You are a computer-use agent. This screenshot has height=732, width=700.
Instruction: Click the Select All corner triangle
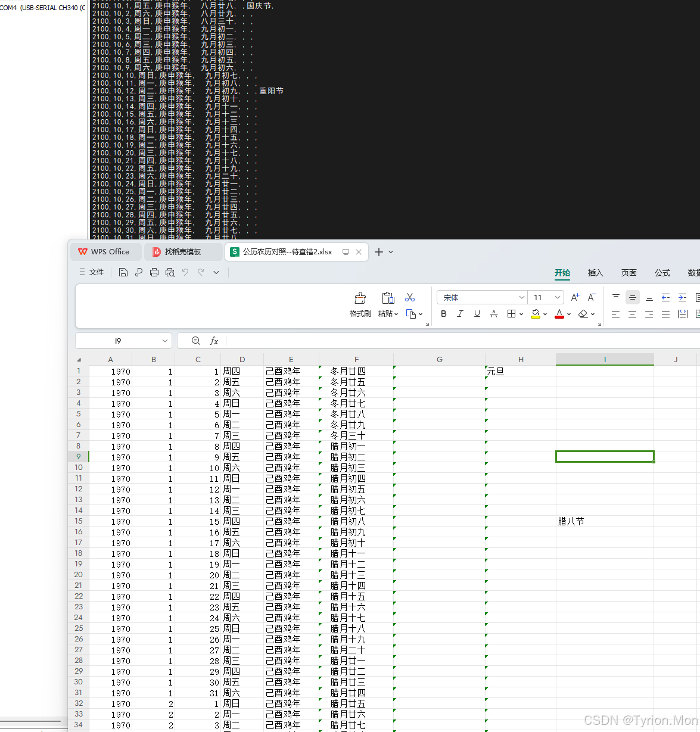pos(79,359)
